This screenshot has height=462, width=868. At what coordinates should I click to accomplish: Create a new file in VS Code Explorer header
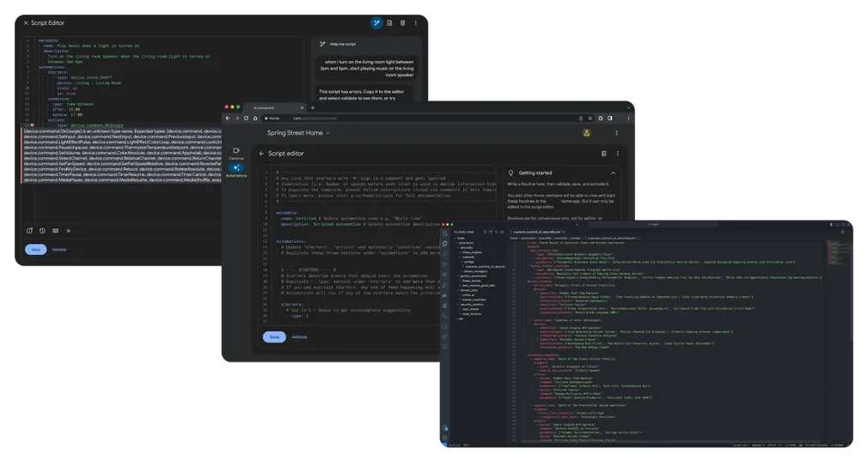click(485, 232)
